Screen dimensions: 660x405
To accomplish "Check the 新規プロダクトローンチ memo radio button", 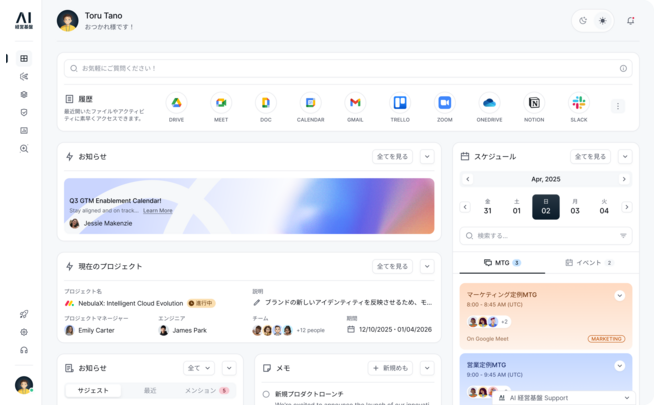I will pos(266,394).
